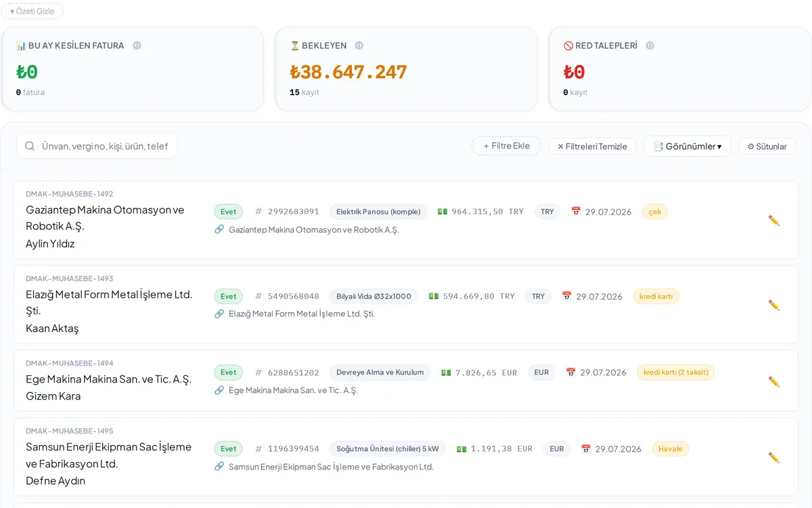Open record DMAK-MUHASEBE-1494
812x508 pixels.
point(70,363)
